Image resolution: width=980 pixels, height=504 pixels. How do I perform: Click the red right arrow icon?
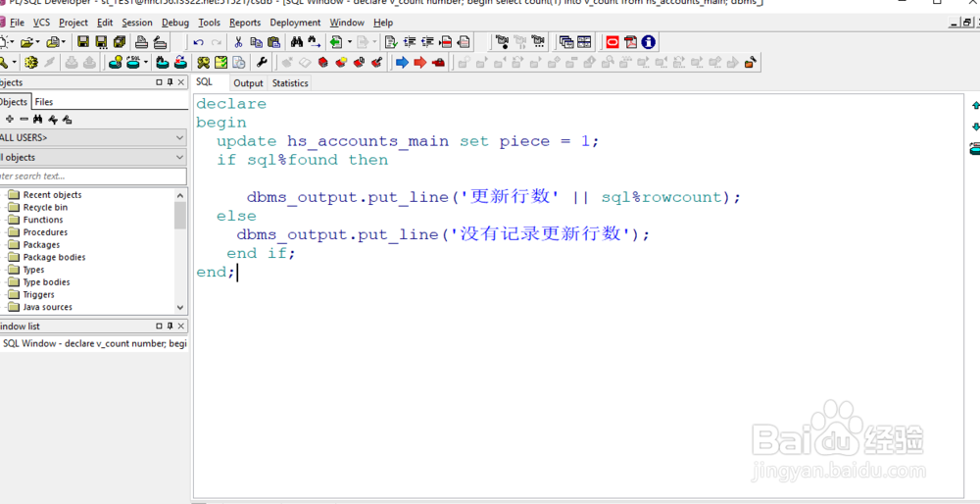pos(420,62)
